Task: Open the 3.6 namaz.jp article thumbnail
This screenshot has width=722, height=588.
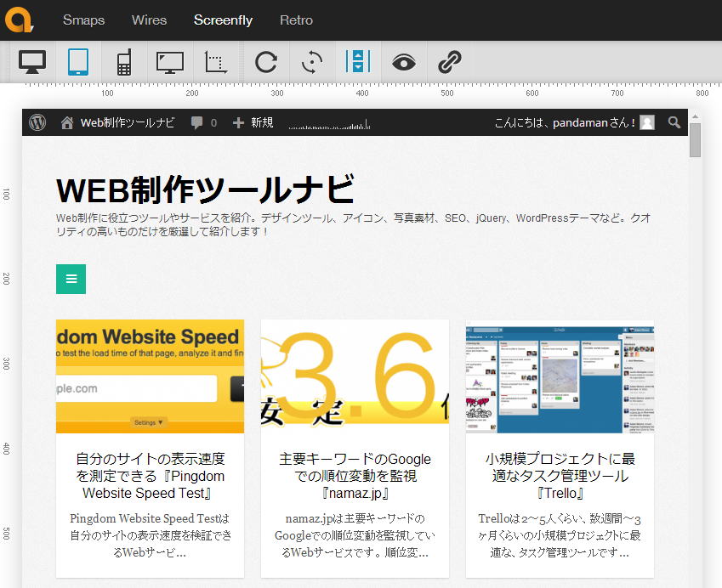Action: 355,376
